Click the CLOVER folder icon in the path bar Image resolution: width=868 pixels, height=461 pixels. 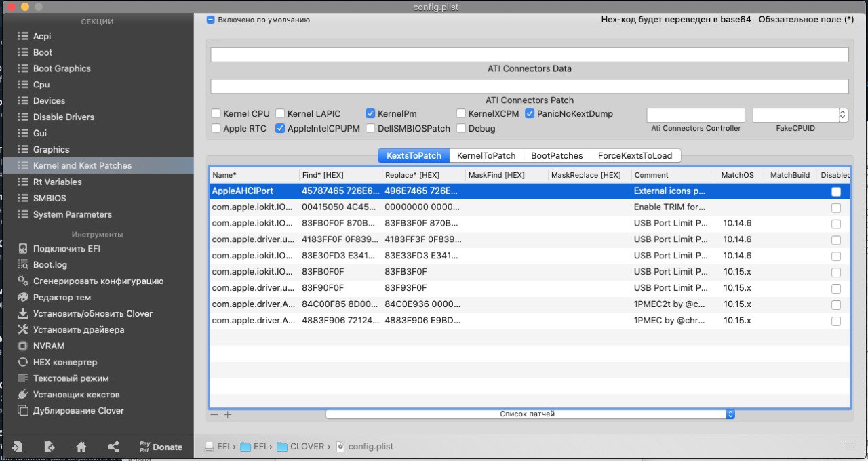[281, 447]
